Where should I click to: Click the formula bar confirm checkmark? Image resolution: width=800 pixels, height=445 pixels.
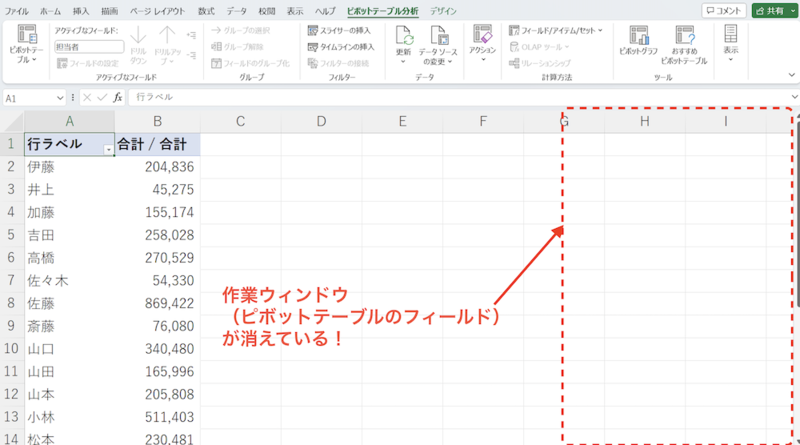click(102, 97)
